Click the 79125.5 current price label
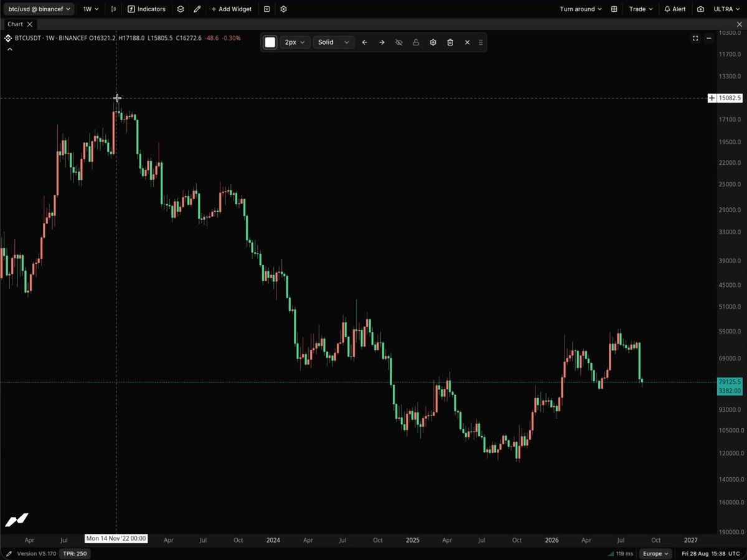Screen dimensions: 747x560 click(x=729, y=381)
